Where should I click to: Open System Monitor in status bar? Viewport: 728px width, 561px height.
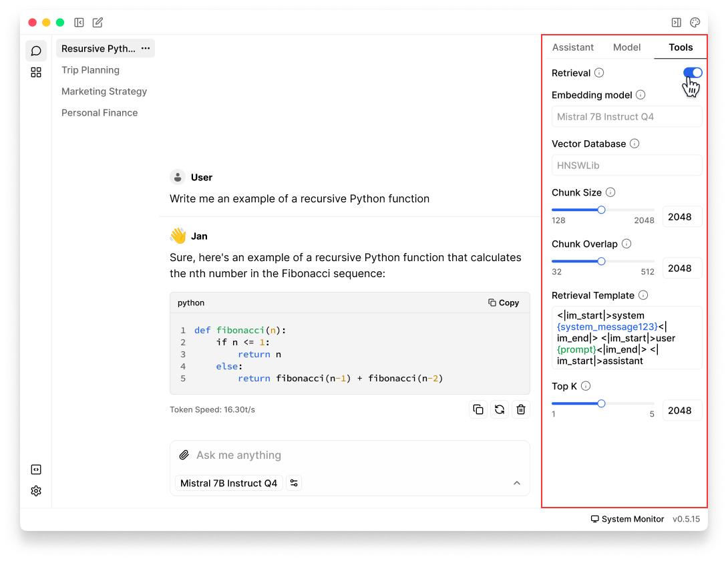(627, 519)
